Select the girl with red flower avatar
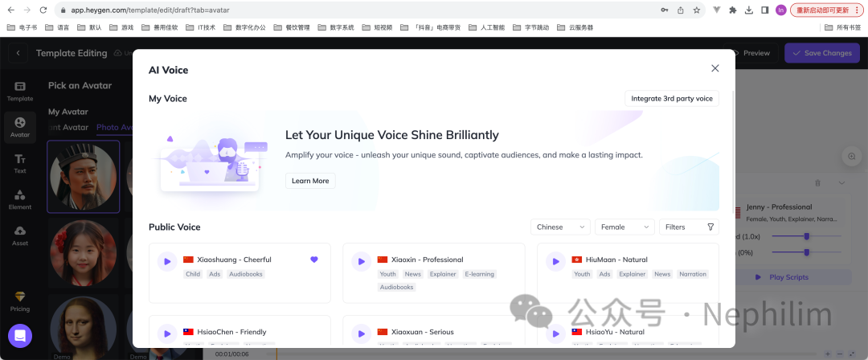Screen dimensions: 868x360 point(83,253)
